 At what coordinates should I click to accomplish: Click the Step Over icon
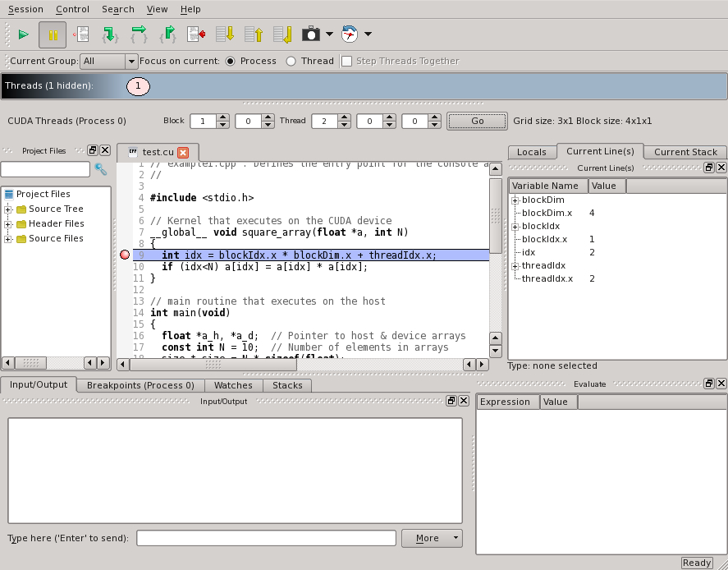point(139,34)
